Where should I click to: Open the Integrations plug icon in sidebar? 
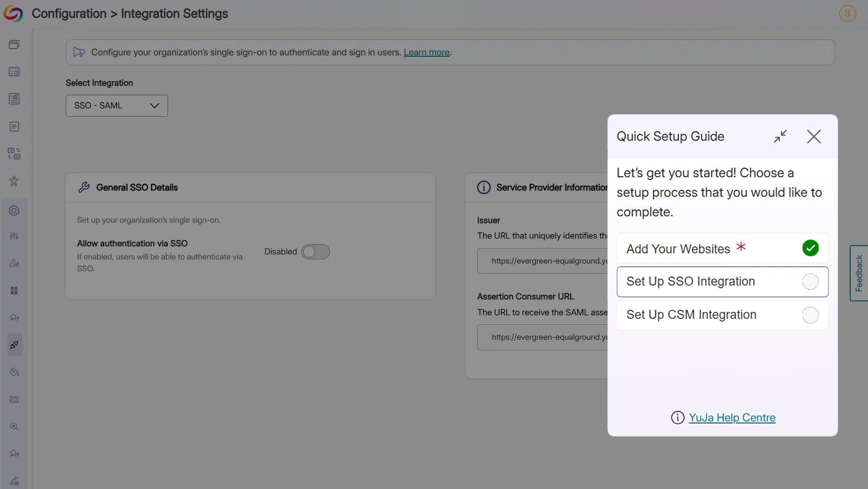click(14, 345)
